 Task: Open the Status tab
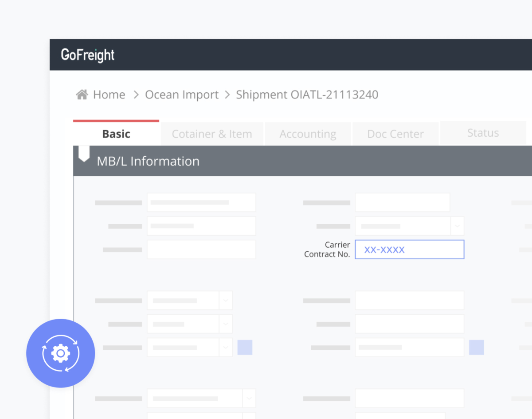click(483, 133)
